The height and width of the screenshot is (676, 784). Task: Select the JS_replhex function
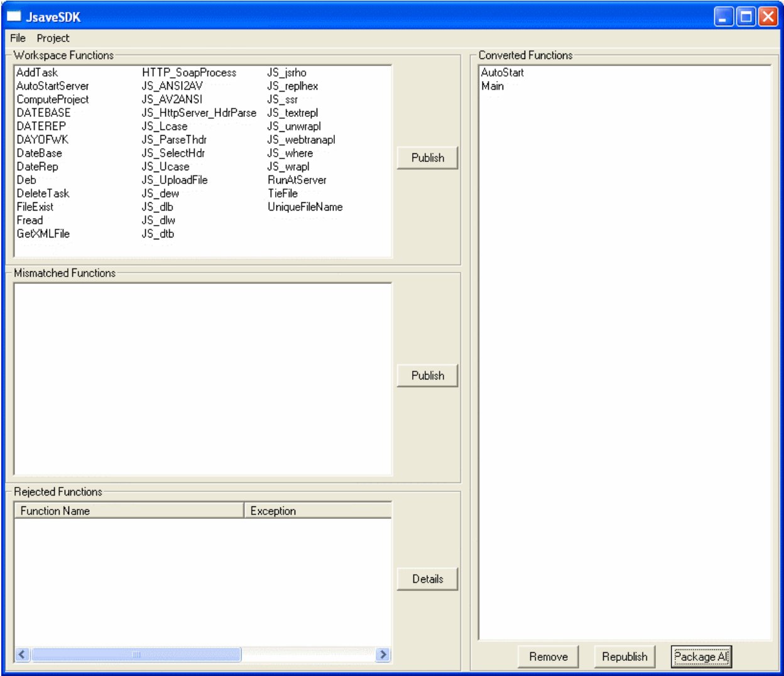tap(293, 86)
